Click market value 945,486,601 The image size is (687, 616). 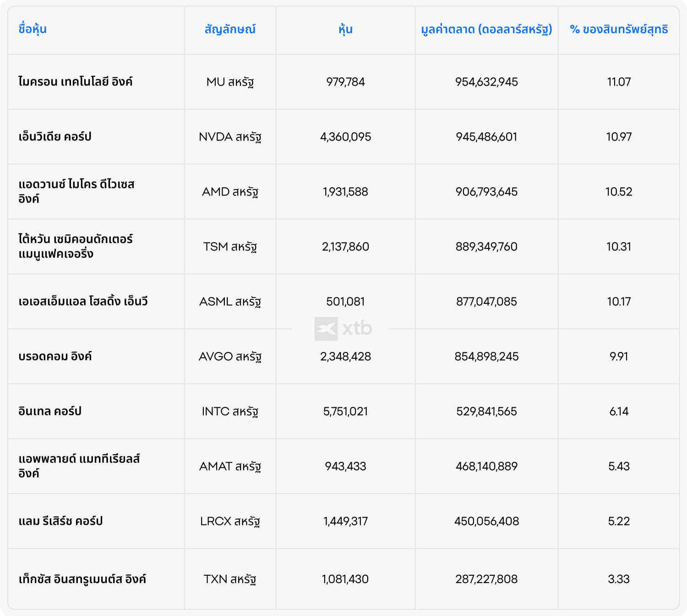coord(486,137)
